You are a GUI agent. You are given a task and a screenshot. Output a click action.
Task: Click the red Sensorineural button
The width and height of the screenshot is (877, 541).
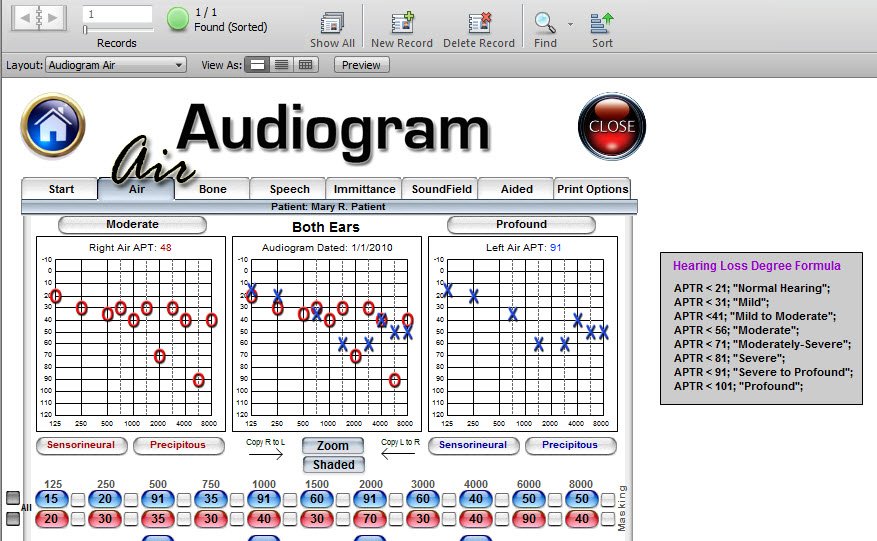[81, 445]
